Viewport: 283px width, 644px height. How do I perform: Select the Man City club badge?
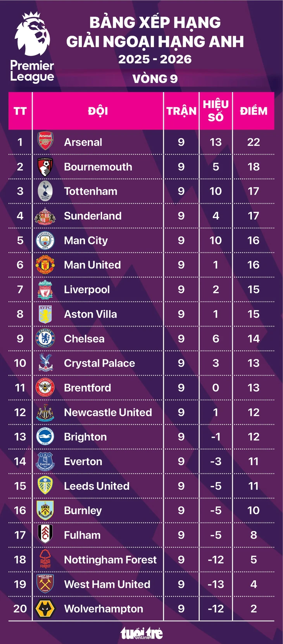point(45,240)
